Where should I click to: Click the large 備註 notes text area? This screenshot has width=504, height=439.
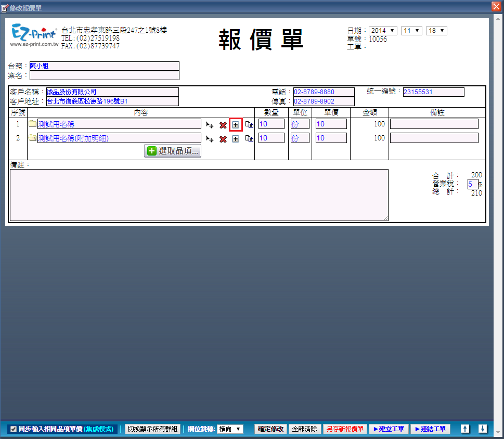[x=199, y=195]
